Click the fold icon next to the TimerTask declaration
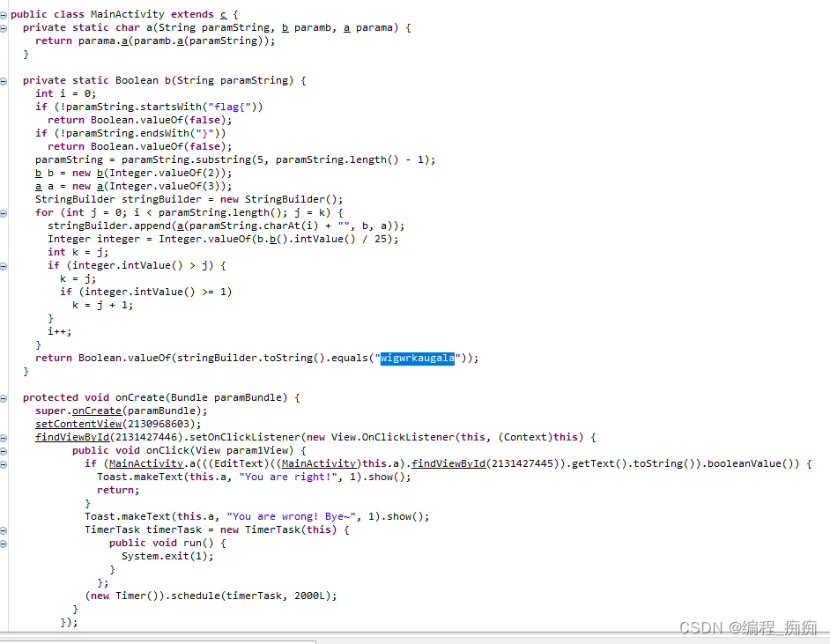Image resolution: width=830 pixels, height=644 pixels. (x=4, y=529)
